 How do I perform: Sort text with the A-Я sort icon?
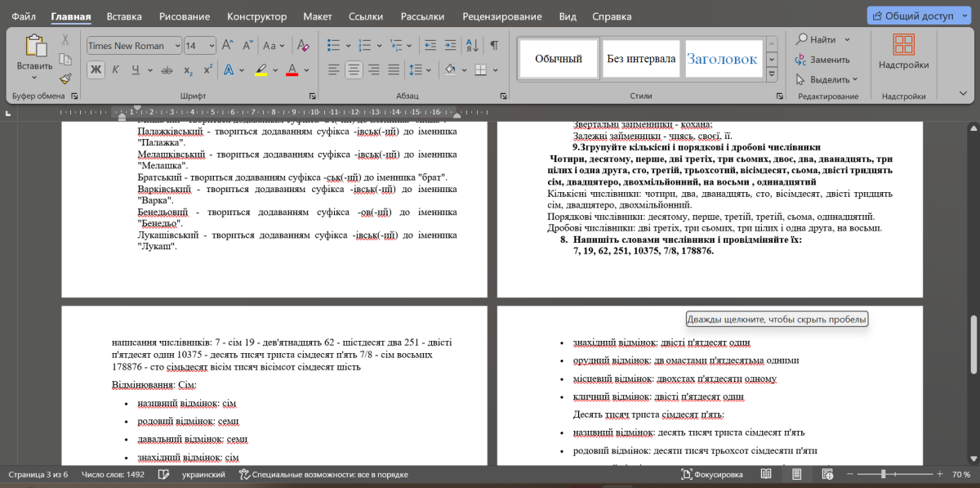point(474,46)
